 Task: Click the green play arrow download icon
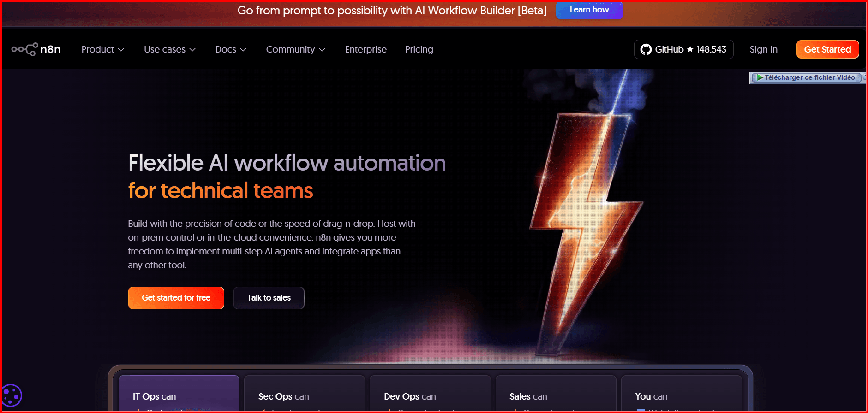(x=760, y=77)
